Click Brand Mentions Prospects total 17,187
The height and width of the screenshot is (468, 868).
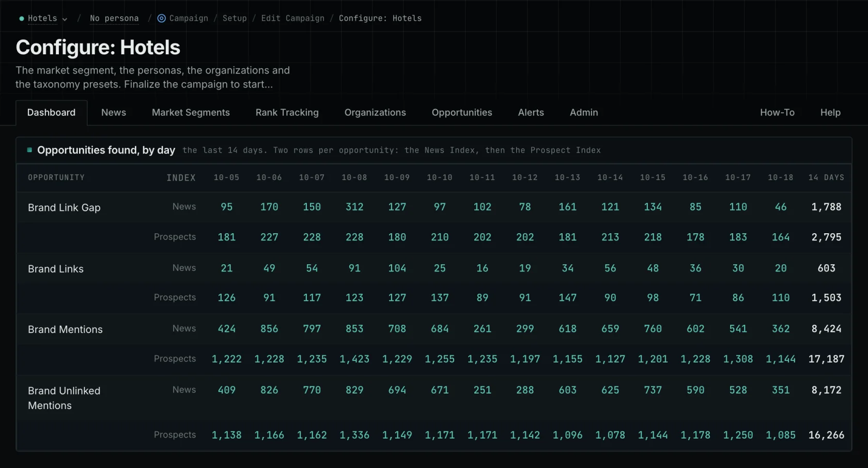[x=826, y=359]
